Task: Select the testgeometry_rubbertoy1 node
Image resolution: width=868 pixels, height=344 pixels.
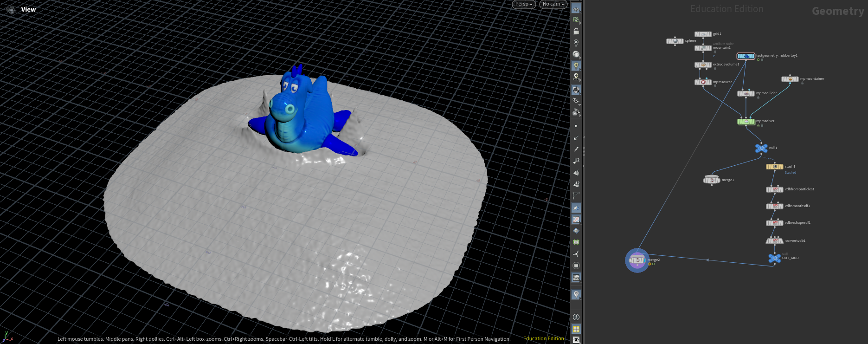Action: tap(746, 56)
